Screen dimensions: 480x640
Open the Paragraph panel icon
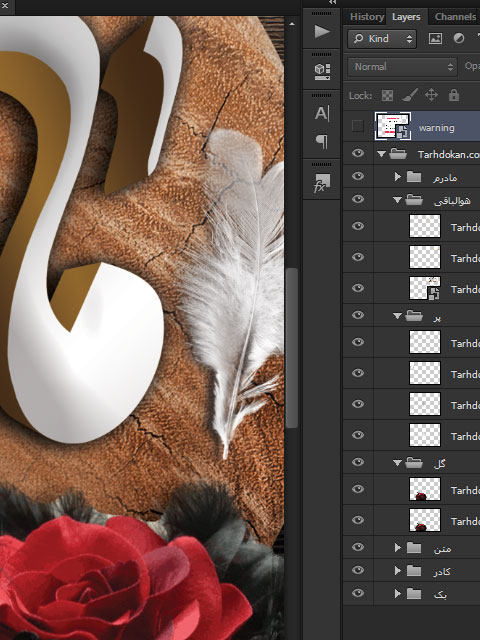point(322,142)
